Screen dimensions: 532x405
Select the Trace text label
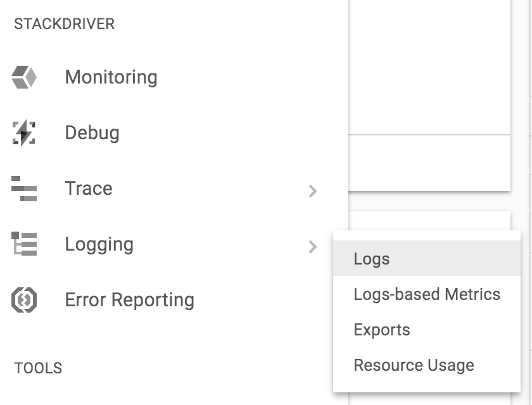pos(89,189)
